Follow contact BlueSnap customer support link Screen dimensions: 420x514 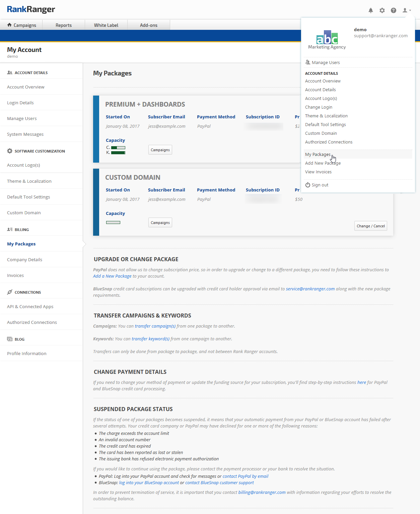[219, 483]
